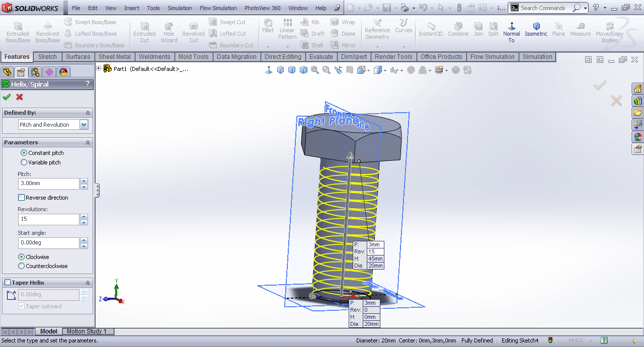
Task: Select the Counterclockwise radio button
Action: tap(21, 266)
